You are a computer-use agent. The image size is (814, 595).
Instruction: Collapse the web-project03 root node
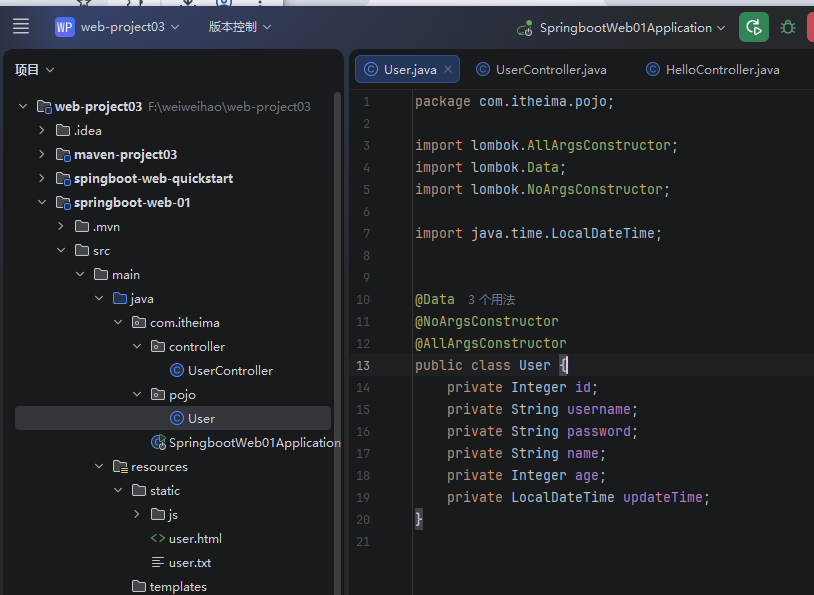click(23, 106)
